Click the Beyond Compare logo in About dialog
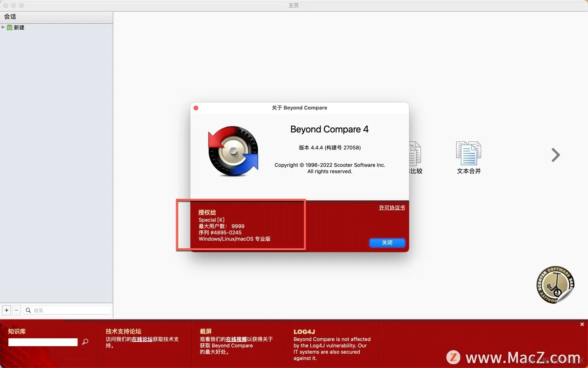The width and height of the screenshot is (588, 368). 233,151
